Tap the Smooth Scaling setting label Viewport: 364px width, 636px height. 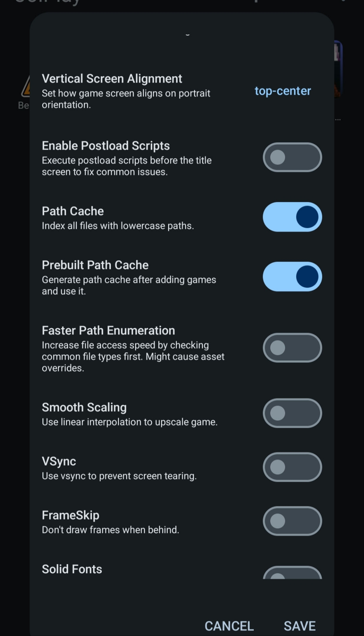tap(84, 407)
